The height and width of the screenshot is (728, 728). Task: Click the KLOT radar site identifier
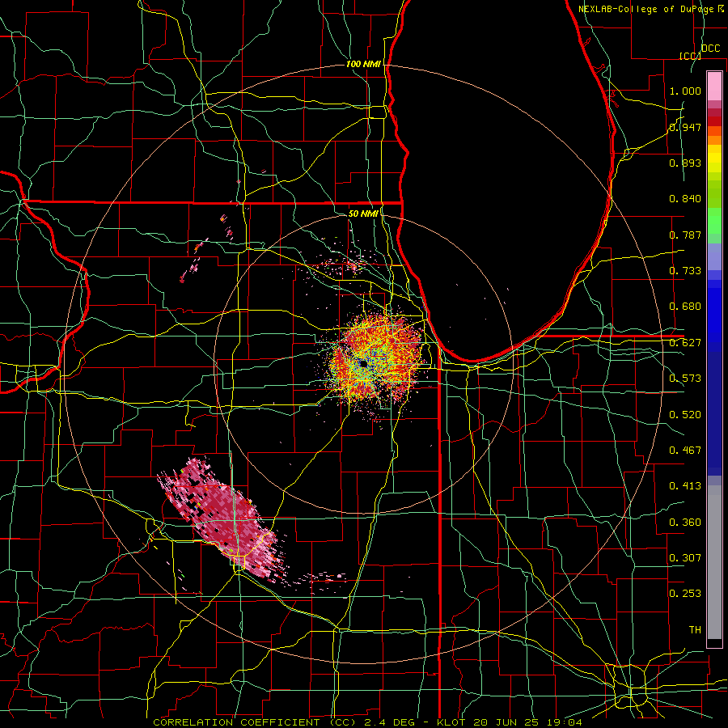click(x=451, y=722)
